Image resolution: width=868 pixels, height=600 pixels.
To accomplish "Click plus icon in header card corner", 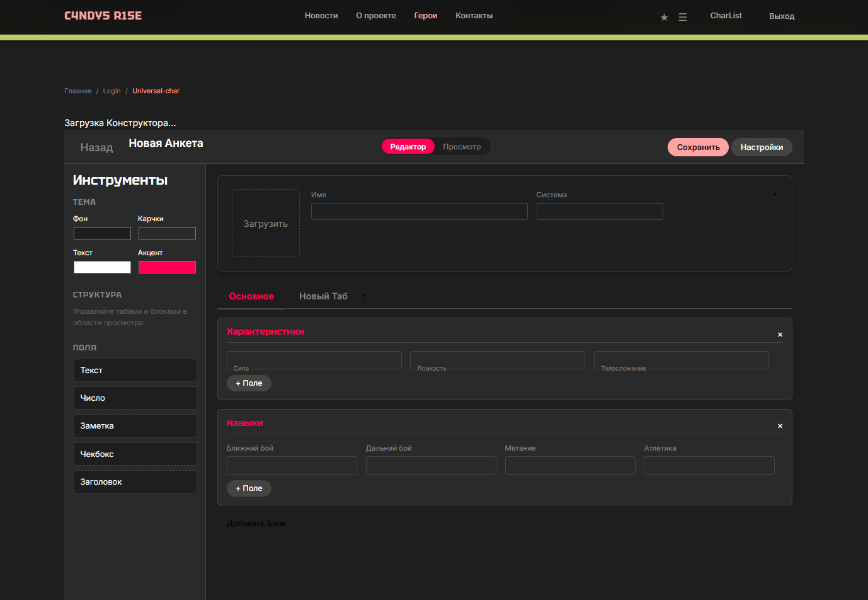I will (775, 194).
